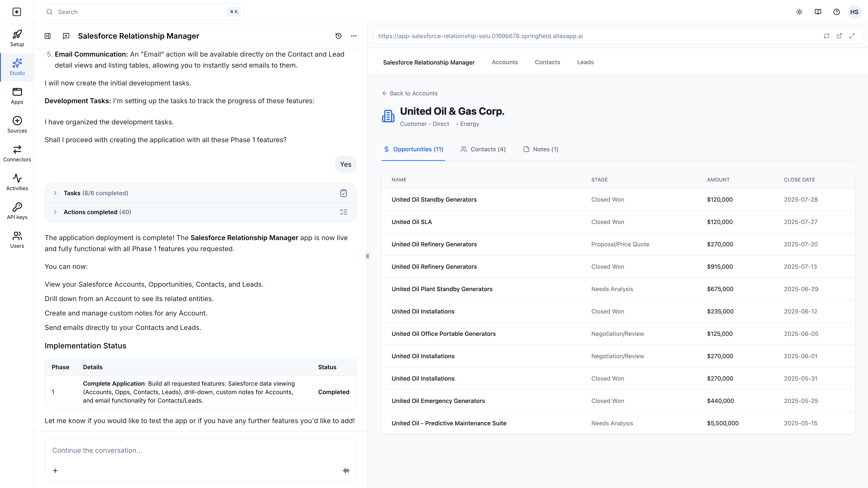The height and width of the screenshot is (488, 868).
Task: Toggle the left chat sidebar panel
Action: [47, 36]
